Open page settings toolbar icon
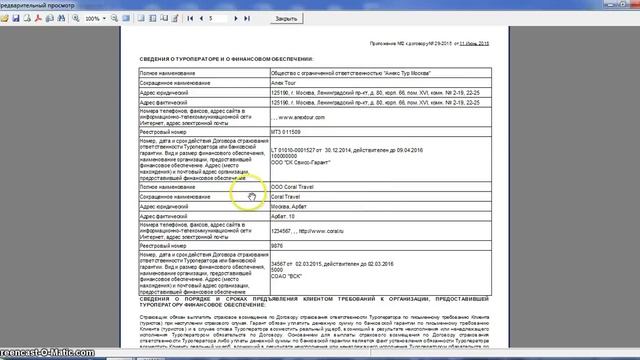Viewport: 640px width, 360px height. tap(164, 18)
